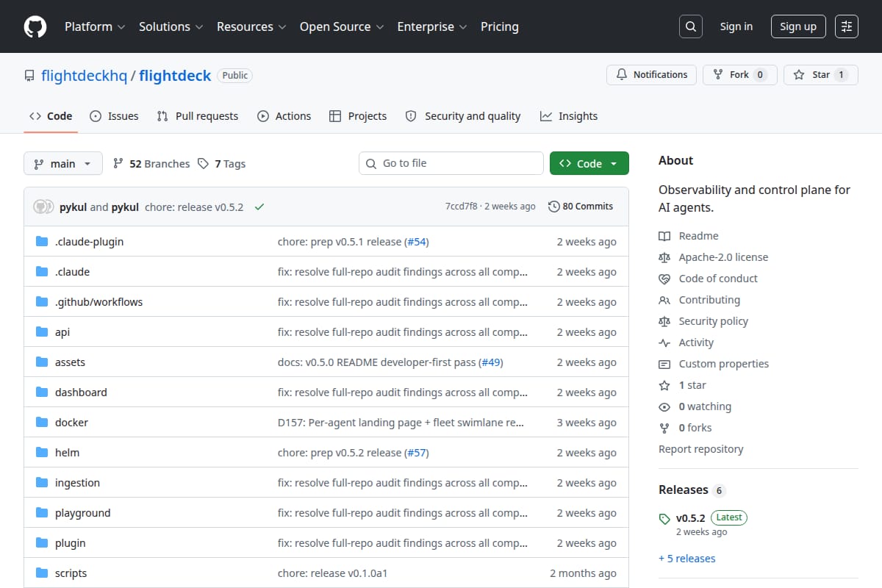Image resolution: width=882 pixels, height=588 pixels.
Task: Expand the main branch dropdown
Action: tap(62, 164)
